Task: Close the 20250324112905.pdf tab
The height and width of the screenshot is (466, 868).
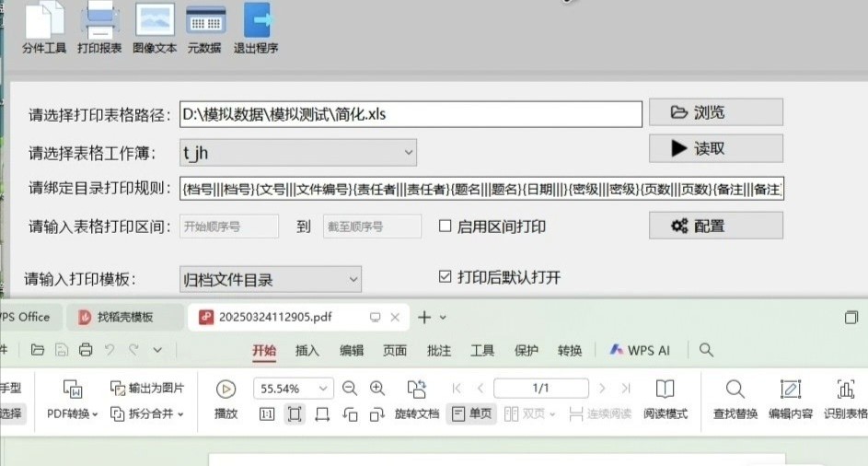Action: (x=395, y=318)
